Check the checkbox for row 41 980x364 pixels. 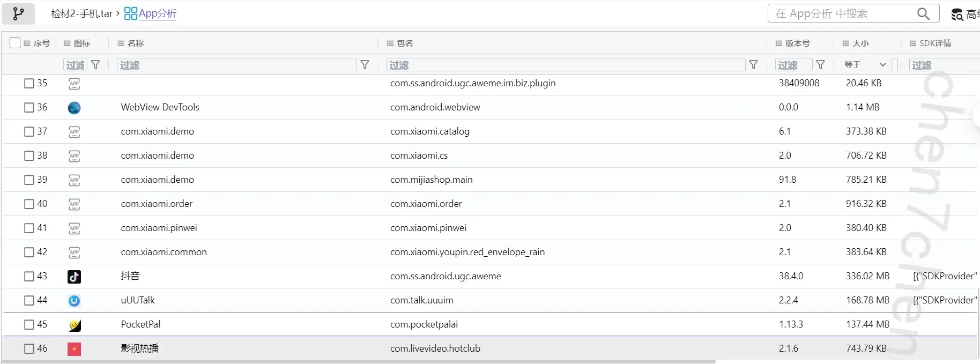(x=29, y=228)
